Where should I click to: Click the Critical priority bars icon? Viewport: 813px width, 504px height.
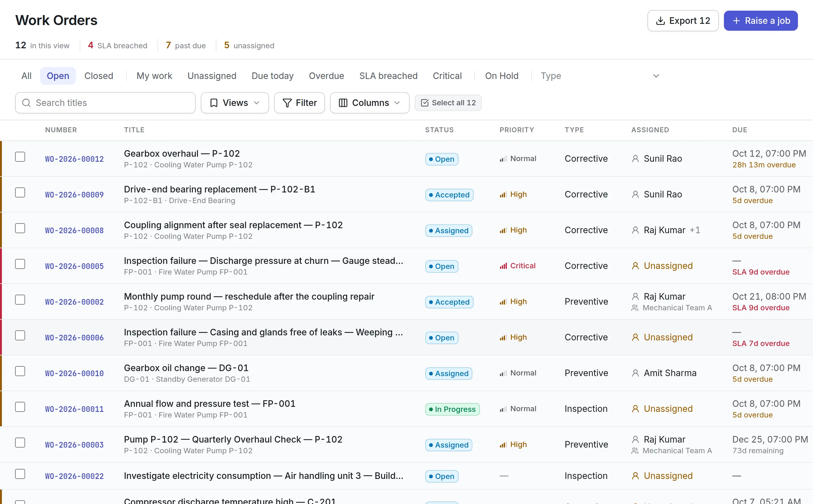point(503,266)
